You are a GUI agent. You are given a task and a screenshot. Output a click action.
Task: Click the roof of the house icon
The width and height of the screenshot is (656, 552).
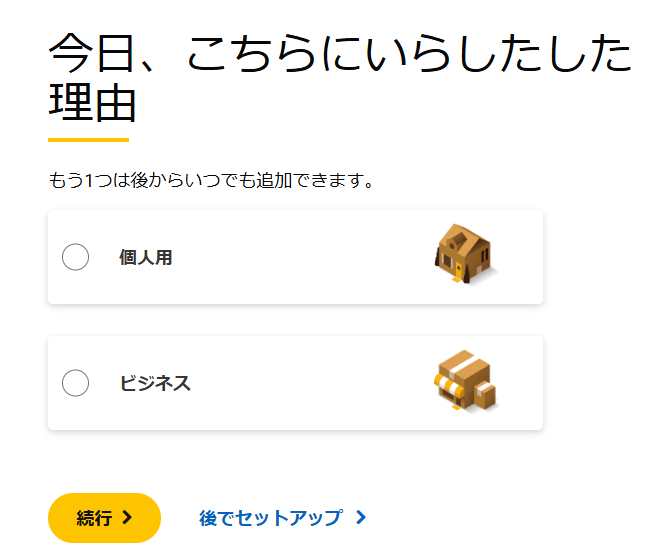[460, 238]
